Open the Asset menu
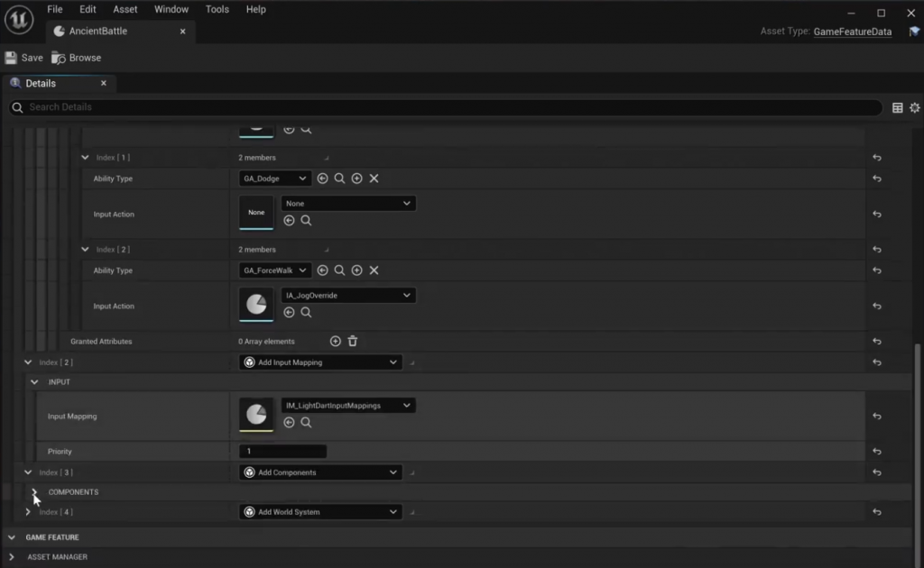The height and width of the screenshot is (568, 924). [x=125, y=9]
